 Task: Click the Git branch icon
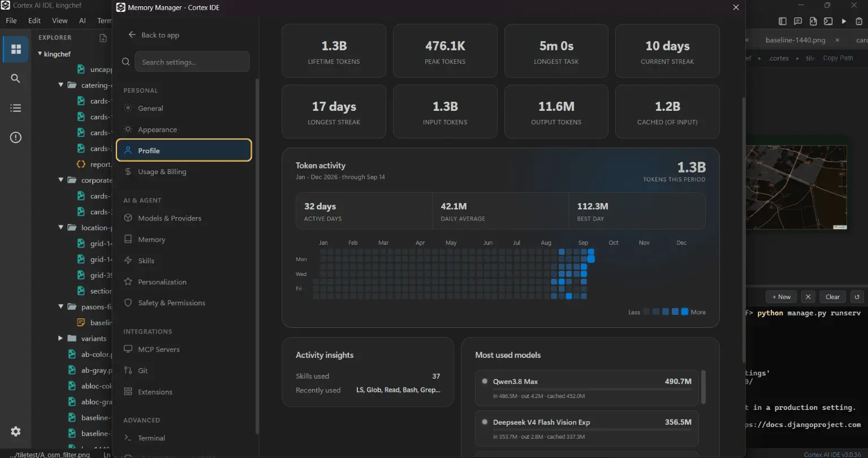click(x=128, y=370)
